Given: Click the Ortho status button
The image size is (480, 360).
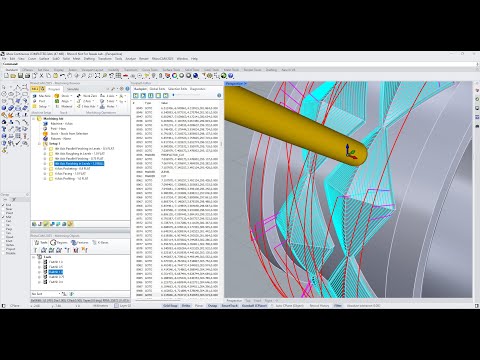Looking at the screenshot, I should point(186,305).
